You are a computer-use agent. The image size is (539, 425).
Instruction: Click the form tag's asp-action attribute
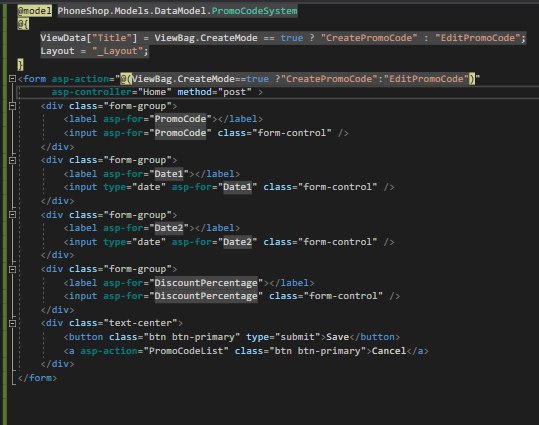pos(80,79)
